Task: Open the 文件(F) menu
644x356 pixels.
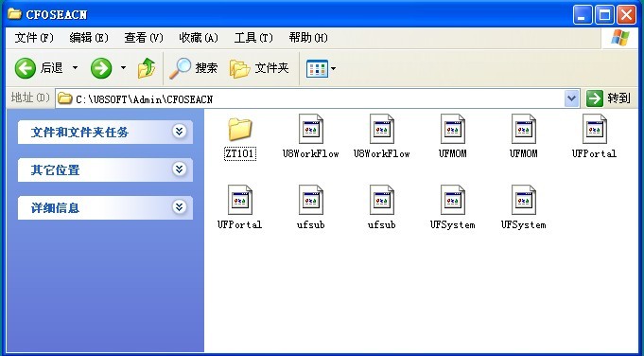Action: pyautogui.click(x=34, y=38)
